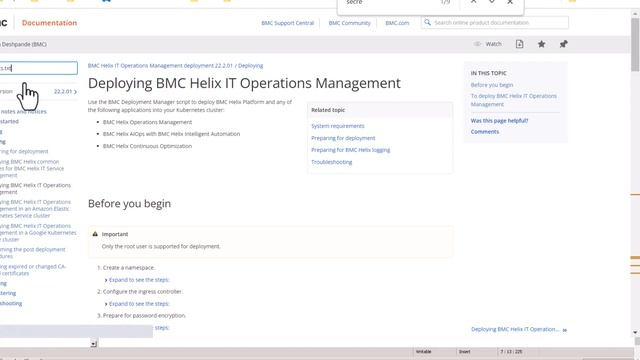
Task: Click the export page document icon
Action: (x=519, y=44)
